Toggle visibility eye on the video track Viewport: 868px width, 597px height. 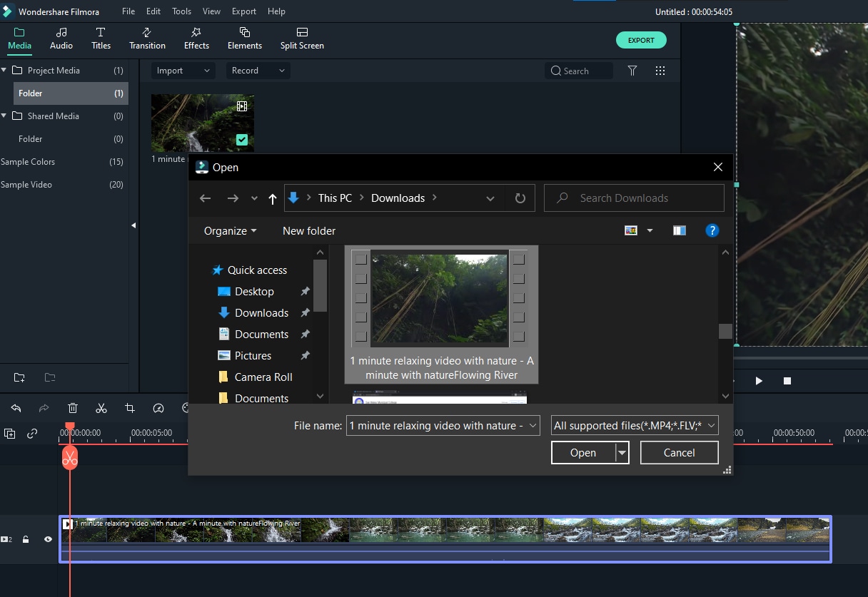click(x=48, y=539)
